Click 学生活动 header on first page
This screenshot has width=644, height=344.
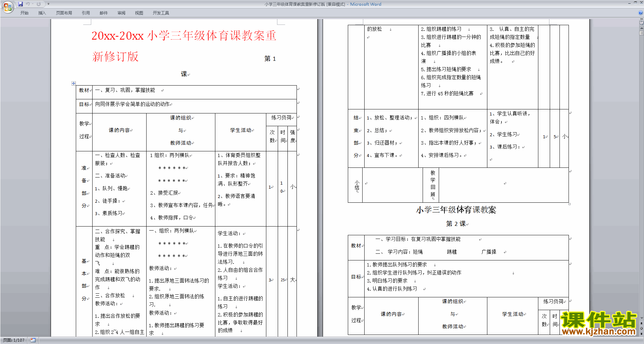click(x=240, y=130)
